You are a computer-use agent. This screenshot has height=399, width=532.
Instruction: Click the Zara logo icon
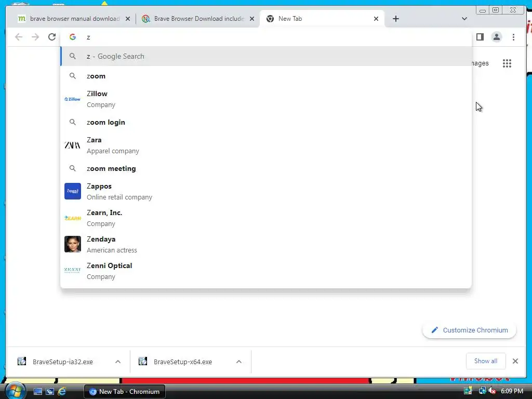73,145
